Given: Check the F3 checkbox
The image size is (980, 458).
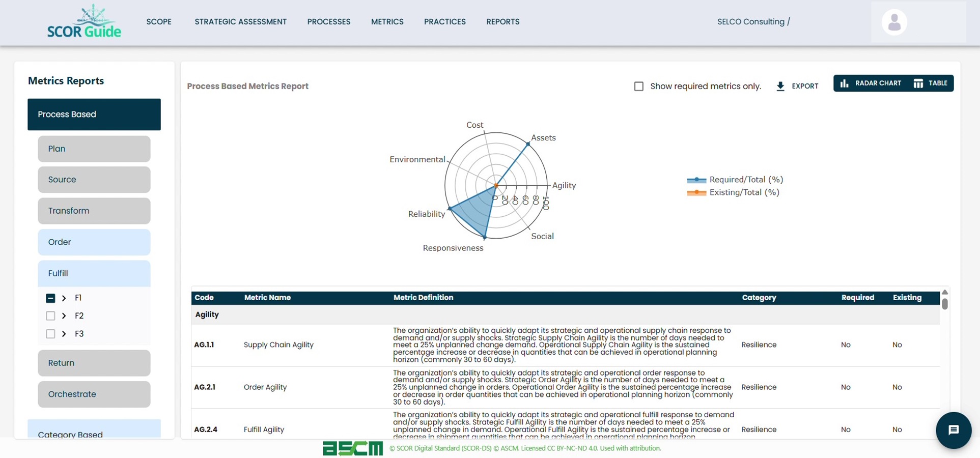Looking at the screenshot, I should pyautogui.click(x=51, y=334).
